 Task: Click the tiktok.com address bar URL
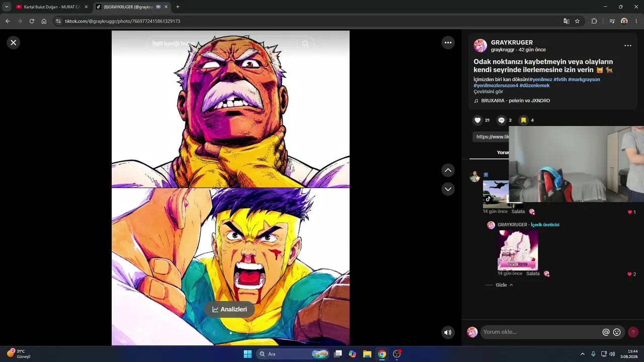pyautogui.click(x=122, y=21)
